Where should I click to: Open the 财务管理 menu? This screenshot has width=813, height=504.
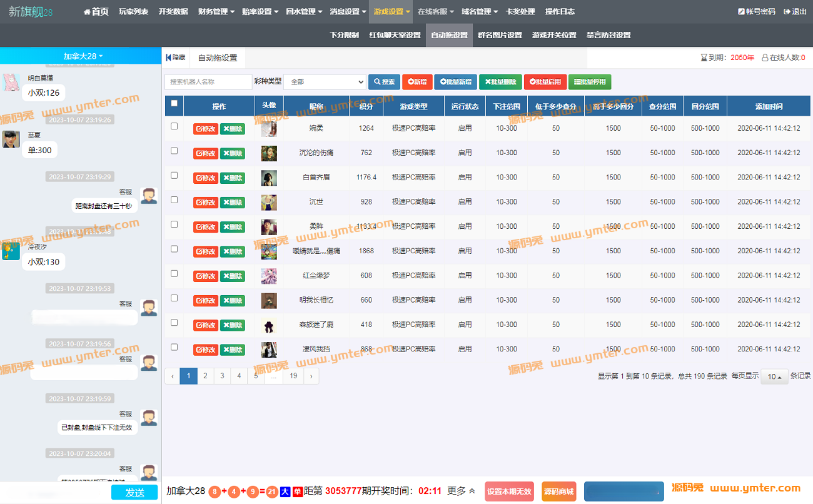coord(216,12)
